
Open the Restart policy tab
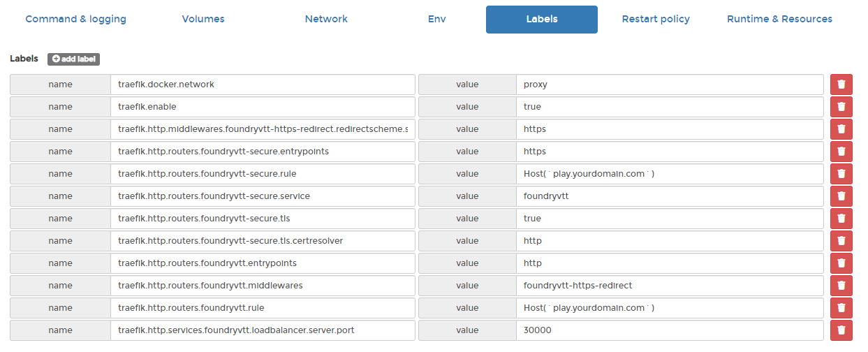[x=656, y=20]
